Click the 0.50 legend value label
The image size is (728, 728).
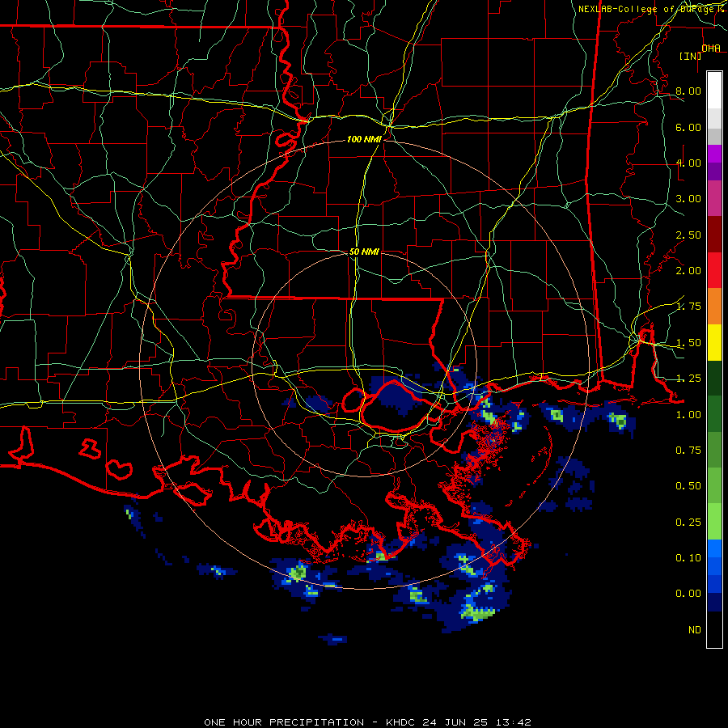(x=688, y=486)
